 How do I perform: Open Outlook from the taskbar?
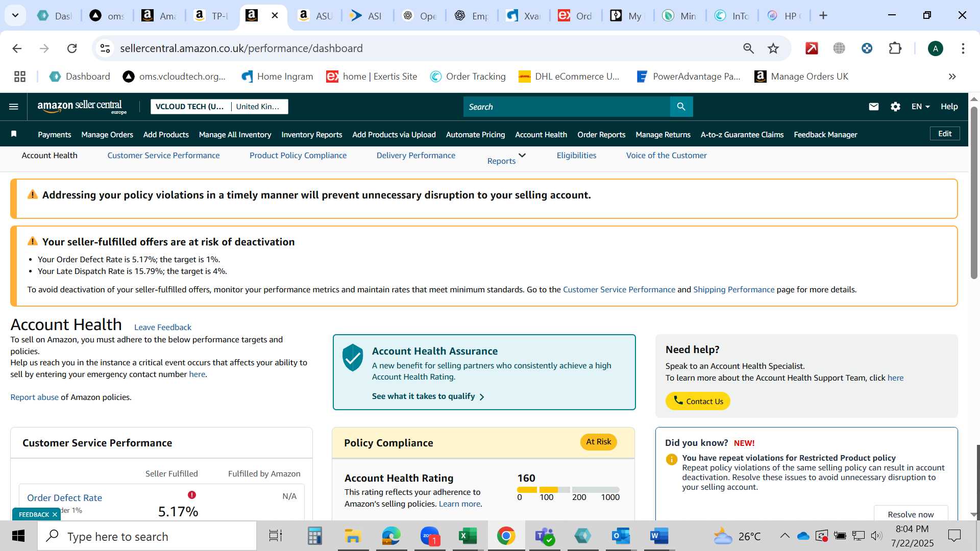coord(621,536)
